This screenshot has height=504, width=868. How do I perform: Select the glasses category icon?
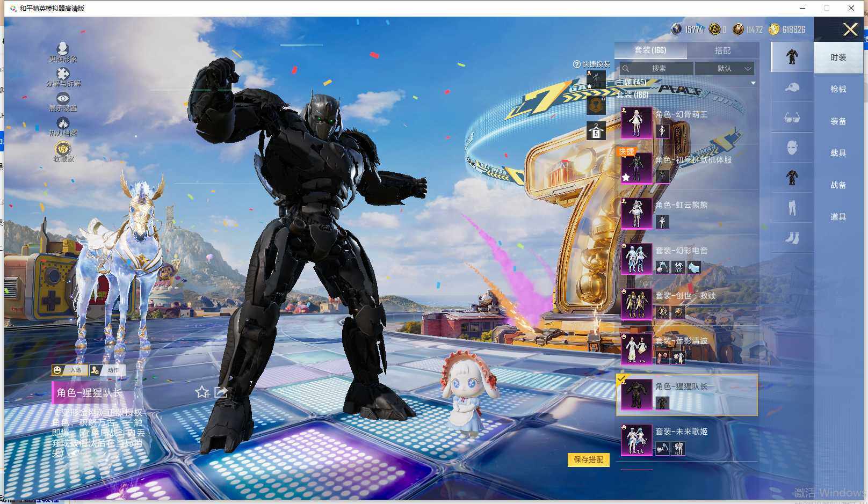point(792,118)
